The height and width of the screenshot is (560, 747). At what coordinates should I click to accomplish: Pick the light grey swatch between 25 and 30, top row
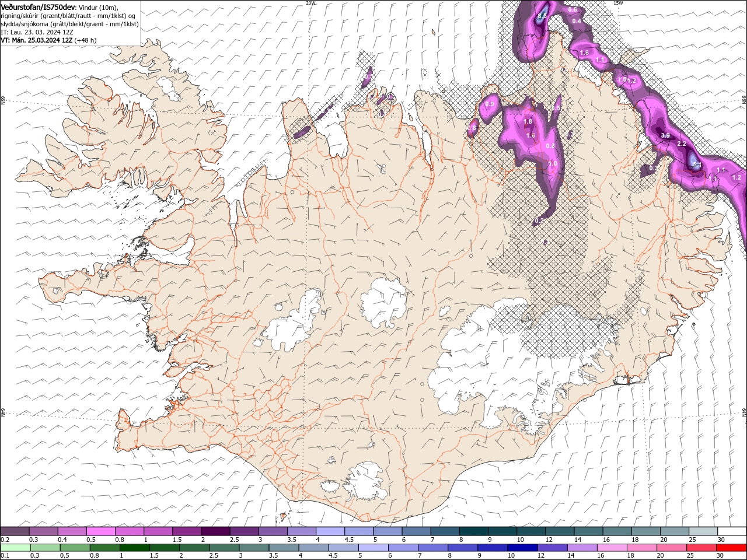(x=704, y=531)
